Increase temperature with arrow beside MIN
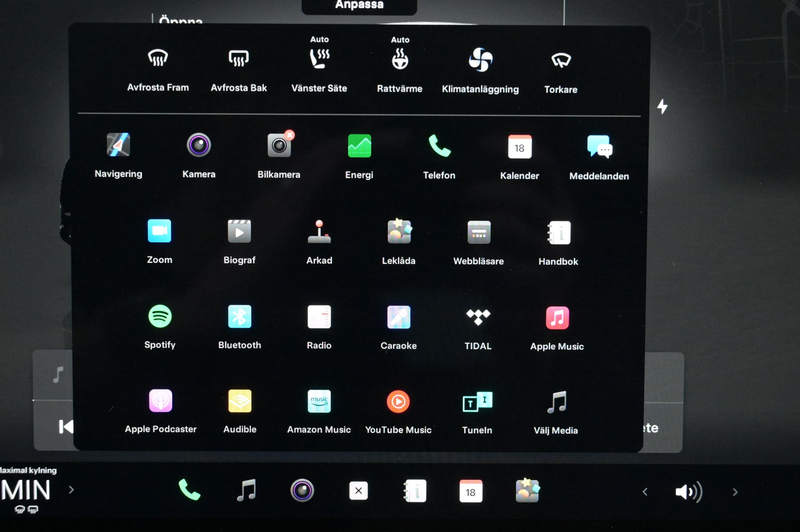 point(71,489)
